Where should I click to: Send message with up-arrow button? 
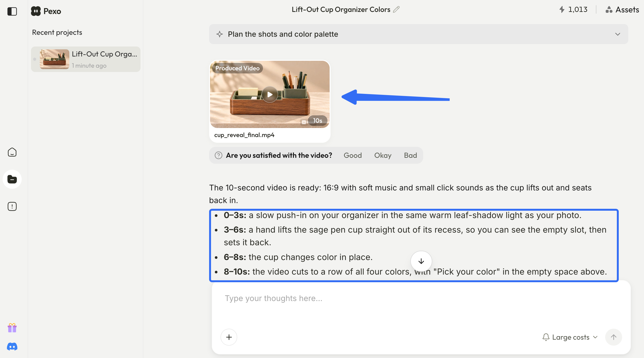click(613, 337)
